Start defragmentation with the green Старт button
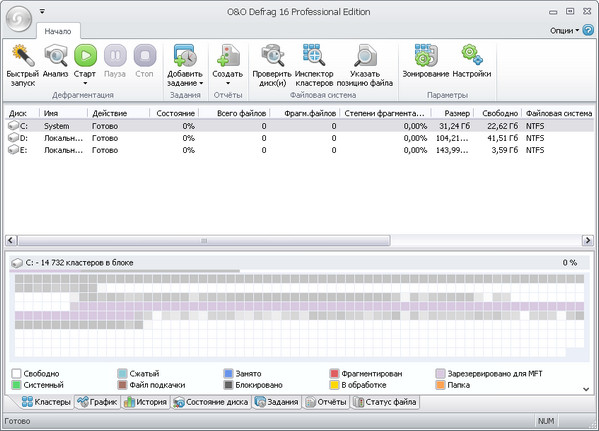 pos(85,56)
